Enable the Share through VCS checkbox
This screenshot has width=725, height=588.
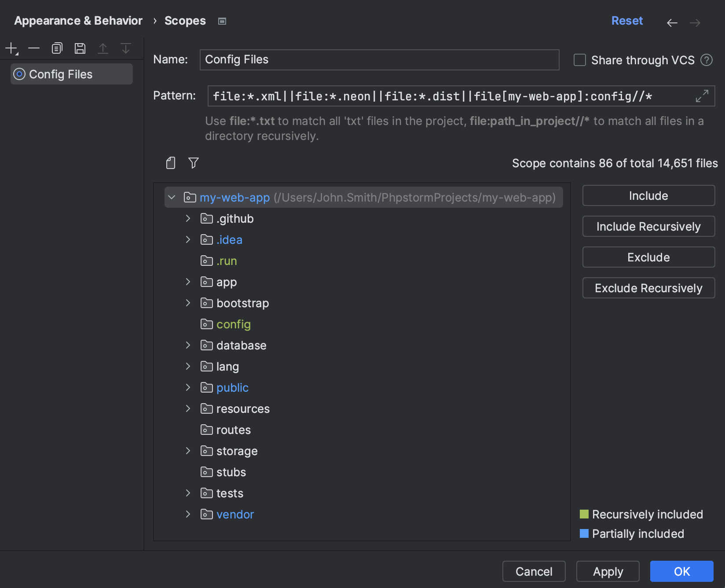tap(580, 60)
